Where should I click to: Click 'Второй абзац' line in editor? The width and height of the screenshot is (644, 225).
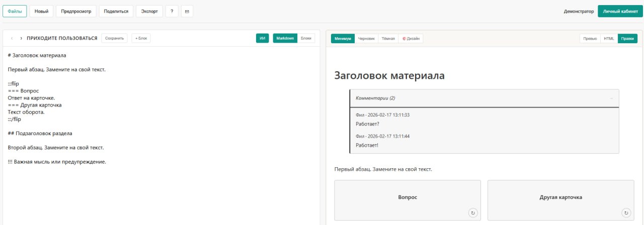click(x=56, y=148)
